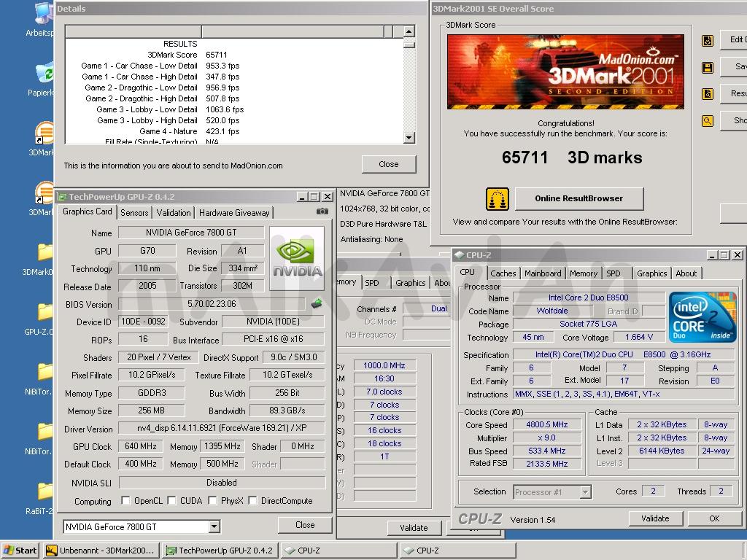The width and height of the screenshot is (747, 560).
Task: Toggle the CUDA checkbox
Action: coord(171,500)
